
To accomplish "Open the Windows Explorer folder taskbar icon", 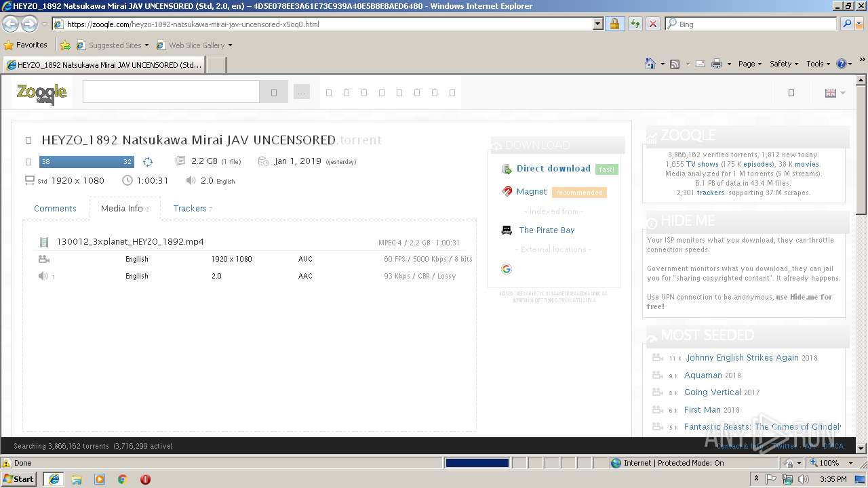I will pyautogui.click(x=77, y=479).
